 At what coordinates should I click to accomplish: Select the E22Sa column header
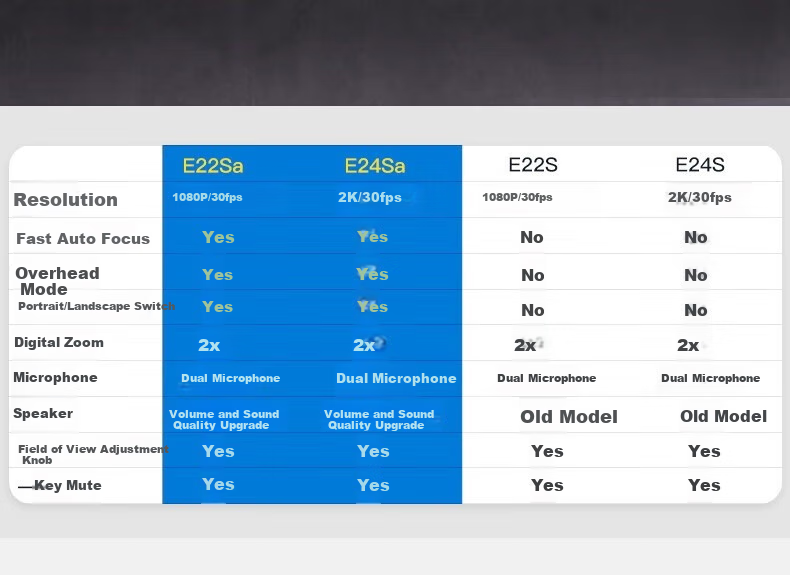[x=213, y=166]
